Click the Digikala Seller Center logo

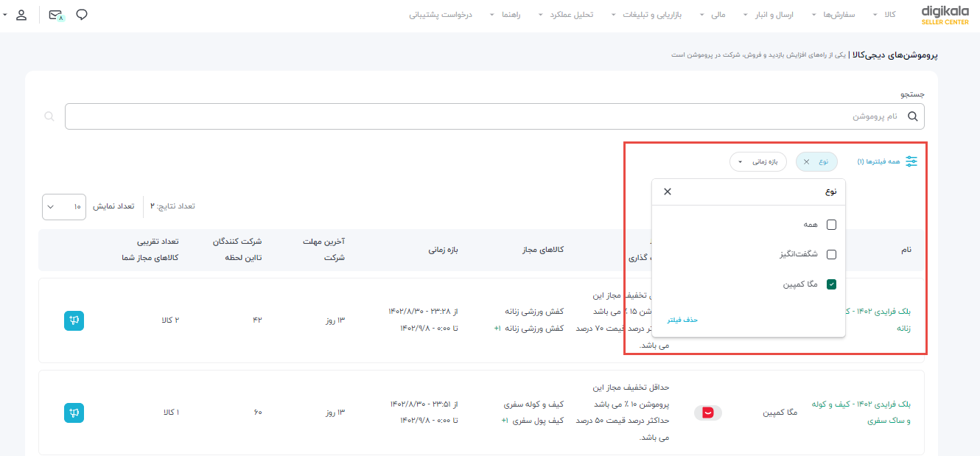[945, 15]
